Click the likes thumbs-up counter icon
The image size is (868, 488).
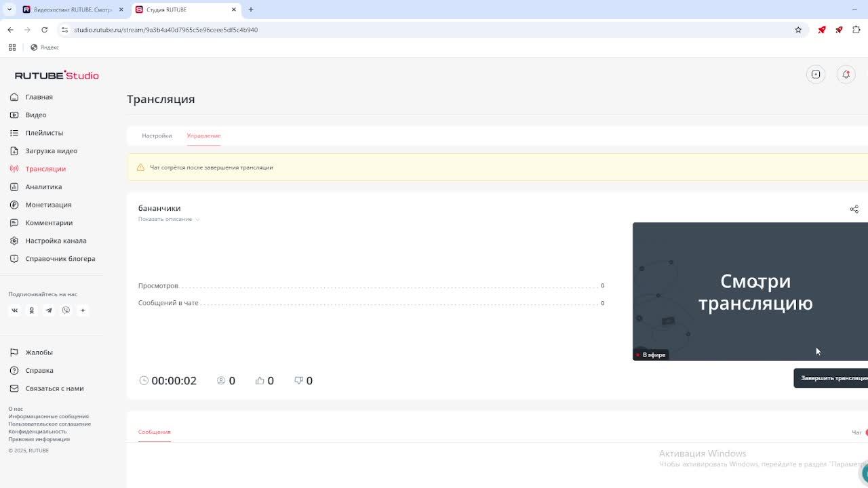coord(260,380)
